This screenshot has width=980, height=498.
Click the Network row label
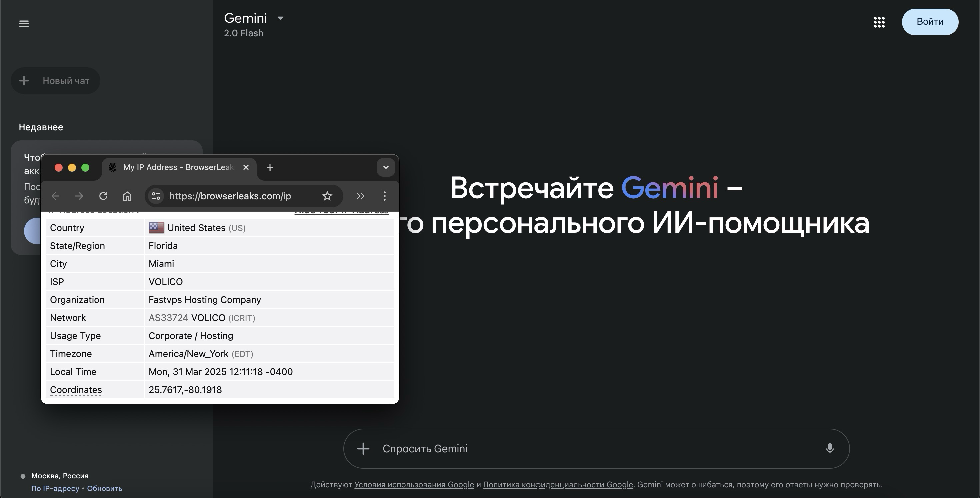(x=68, y=318)
